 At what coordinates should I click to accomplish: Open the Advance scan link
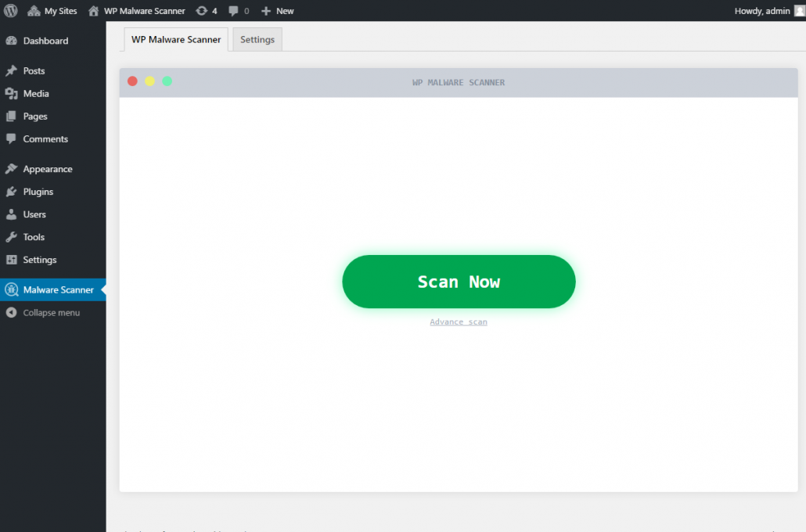coord(459,322)
